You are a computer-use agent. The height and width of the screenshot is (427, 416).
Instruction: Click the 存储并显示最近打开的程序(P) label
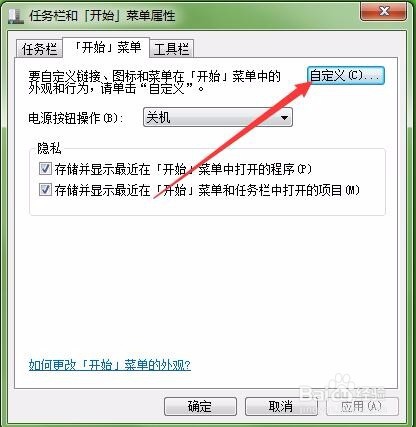pyautogui.click(x=183, y=169)
